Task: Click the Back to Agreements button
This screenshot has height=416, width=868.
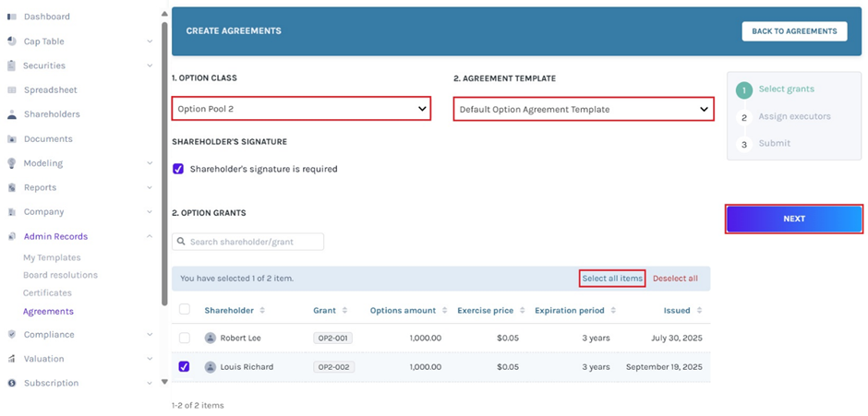Action: click(x=794, y=31)
